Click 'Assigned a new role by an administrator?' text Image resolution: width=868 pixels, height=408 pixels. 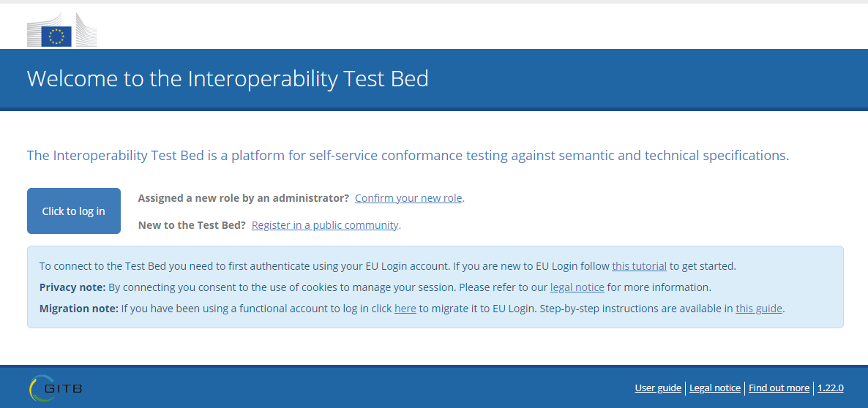[244, 198]
